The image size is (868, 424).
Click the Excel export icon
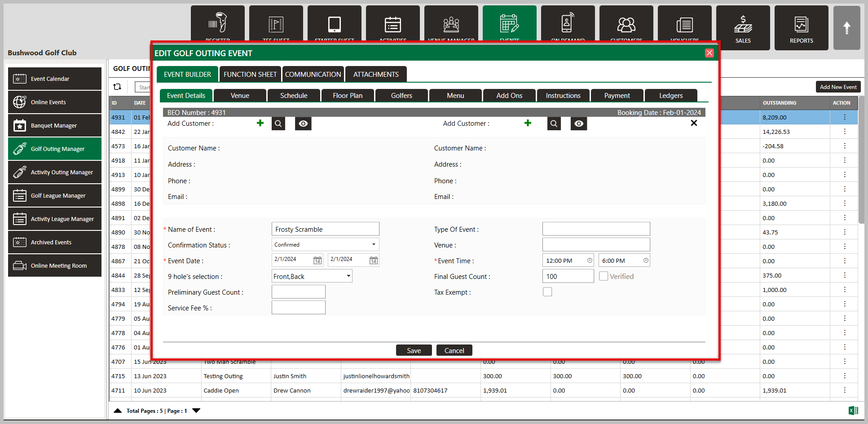click(x=853, y=411)
